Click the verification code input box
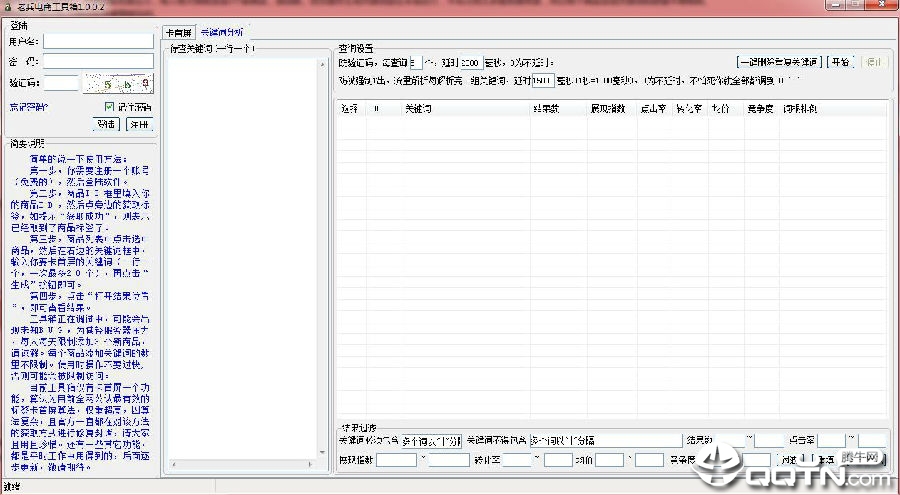 61,83
